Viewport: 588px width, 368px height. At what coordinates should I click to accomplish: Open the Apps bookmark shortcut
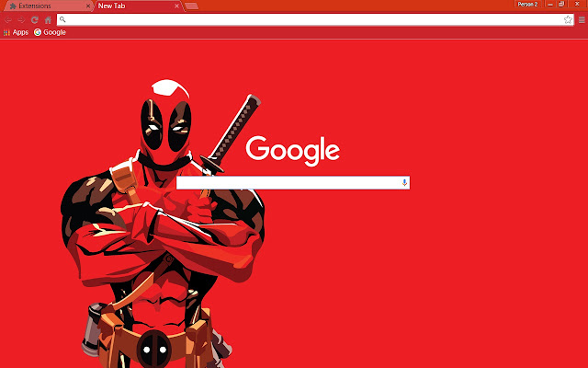[x=16, y=32]
